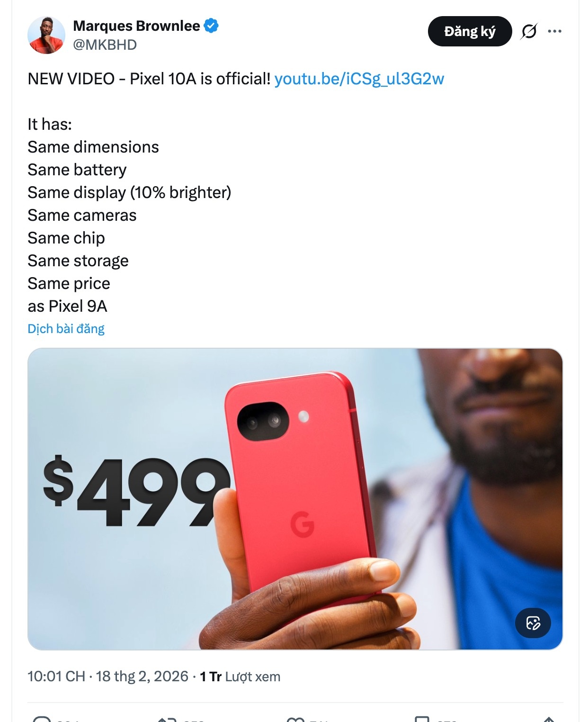The height and width of the screenshot is (722, 588).
Task: Open the three-dot more options menu
Action: tap(554, 31)
